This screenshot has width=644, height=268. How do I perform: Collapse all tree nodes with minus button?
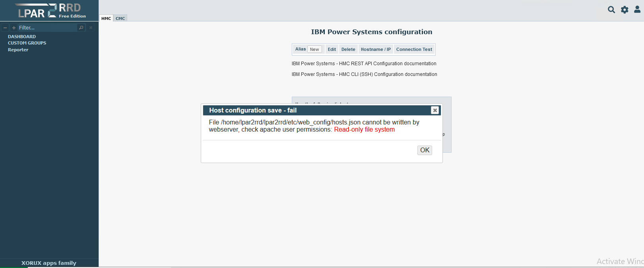tap(5, 28)
